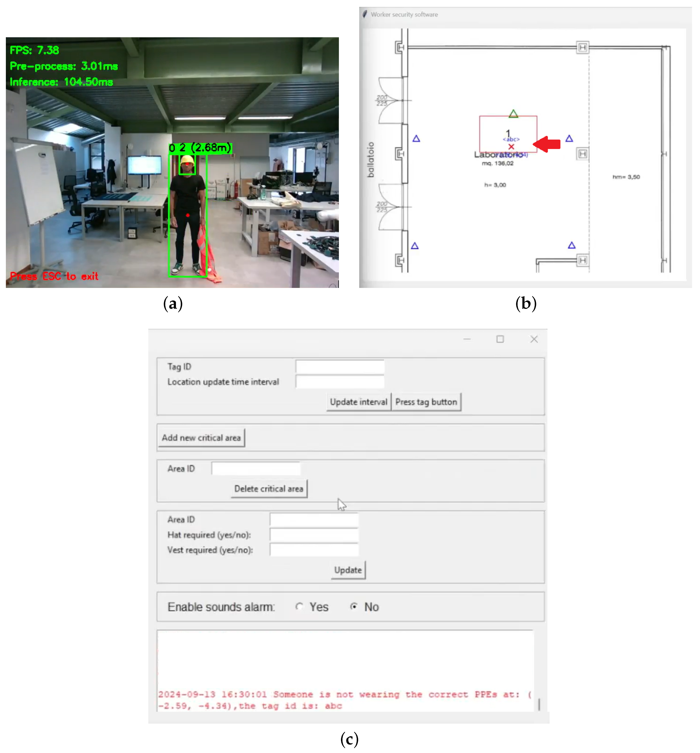Click the helmet detection box on worker's head
The width and height of the screenshot is (700, 753).
coord(187,165)
